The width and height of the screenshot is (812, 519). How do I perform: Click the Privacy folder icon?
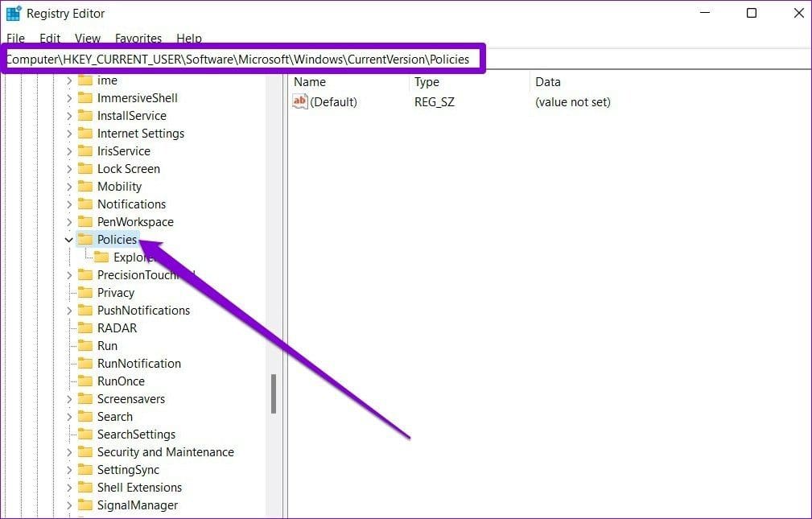pos(85,293)
